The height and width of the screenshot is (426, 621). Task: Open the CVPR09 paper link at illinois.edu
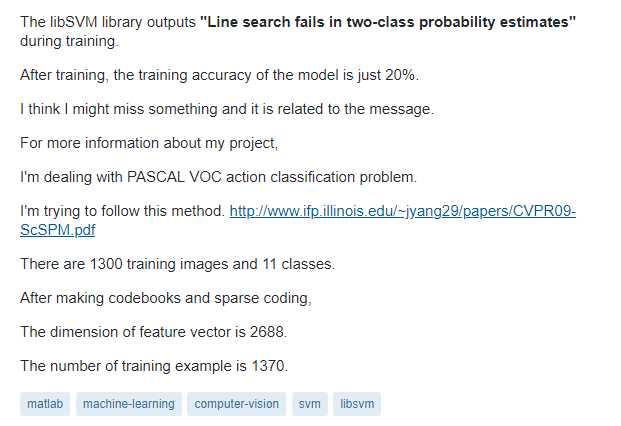(x=402, y=211)
